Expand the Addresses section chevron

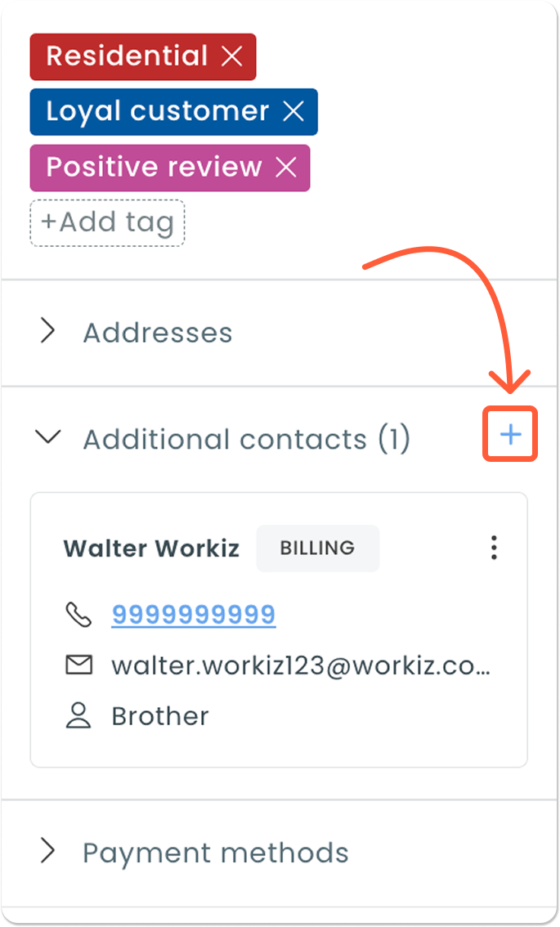coord(48,332)
